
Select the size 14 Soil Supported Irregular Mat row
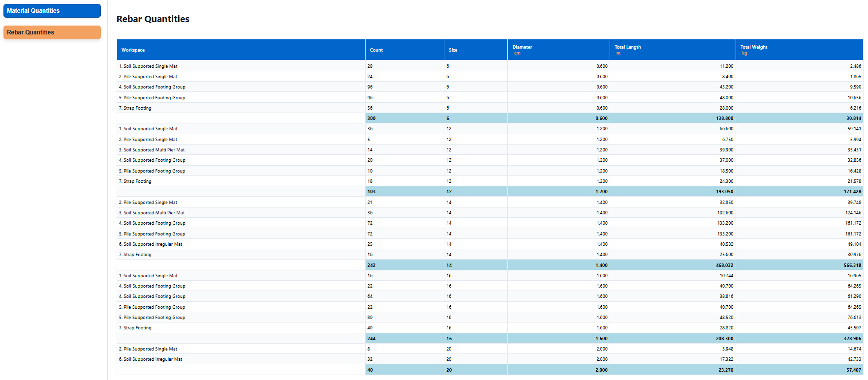coord(151,244)
